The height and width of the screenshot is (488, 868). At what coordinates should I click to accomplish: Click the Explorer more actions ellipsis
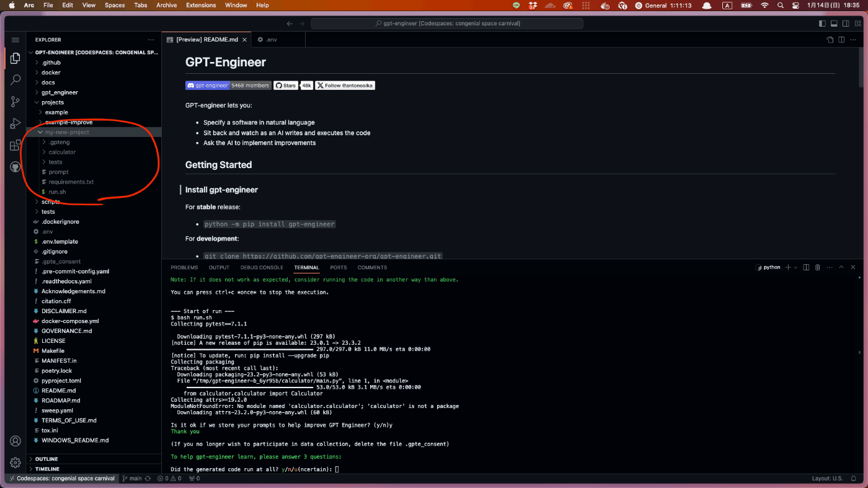pyautogui.click(x=151, y=40)
